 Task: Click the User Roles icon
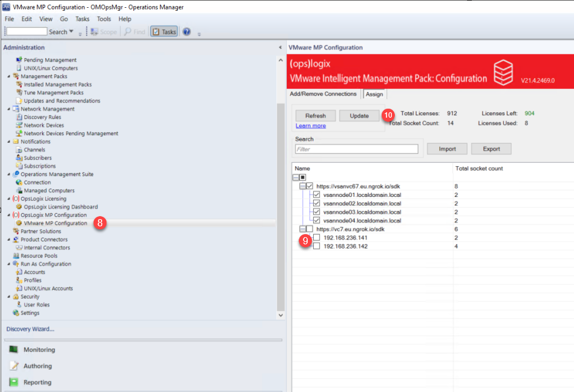coord(19,304)
